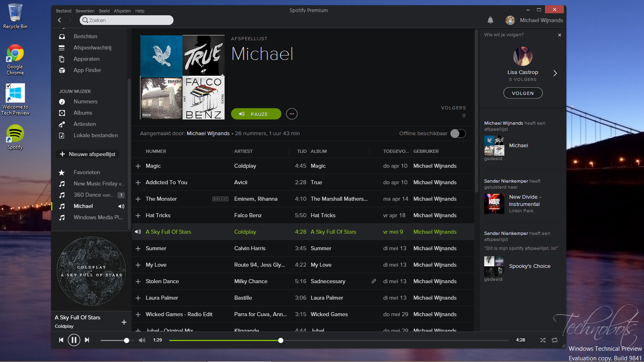644x362 pixels.
Task: Open Artiesten in sidebar
Action: click(85, 124)
